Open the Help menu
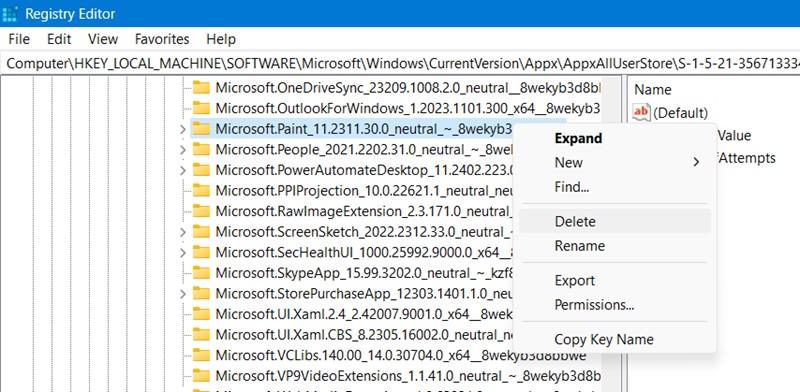Screen dimensions: 800x392 (x=221, y=39)
